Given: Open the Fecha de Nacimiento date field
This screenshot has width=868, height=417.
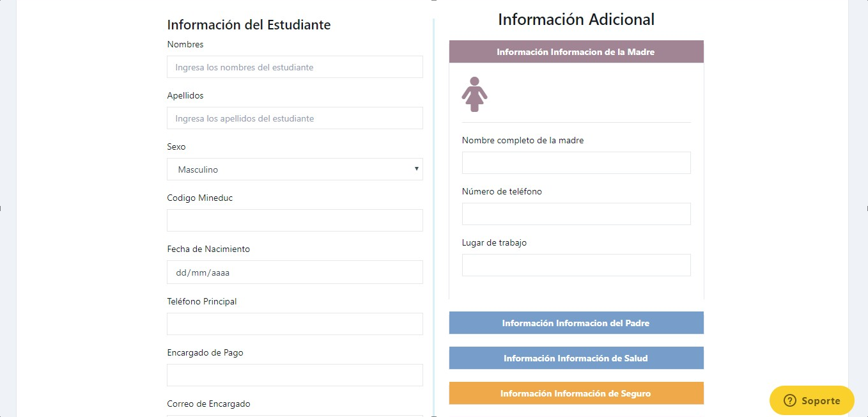Looking at the screenshot, I should pyautogui.click(x=295, y=272).
